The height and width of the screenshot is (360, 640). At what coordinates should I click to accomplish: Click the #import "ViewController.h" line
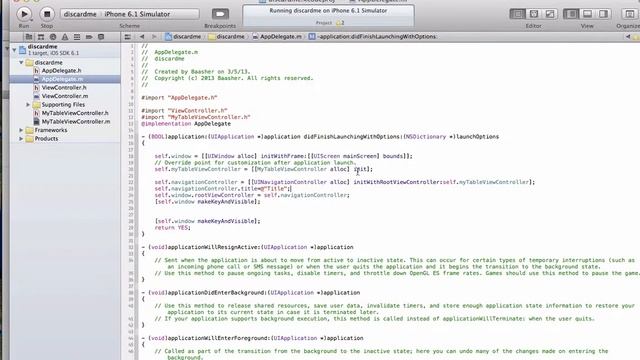[184, 111]
